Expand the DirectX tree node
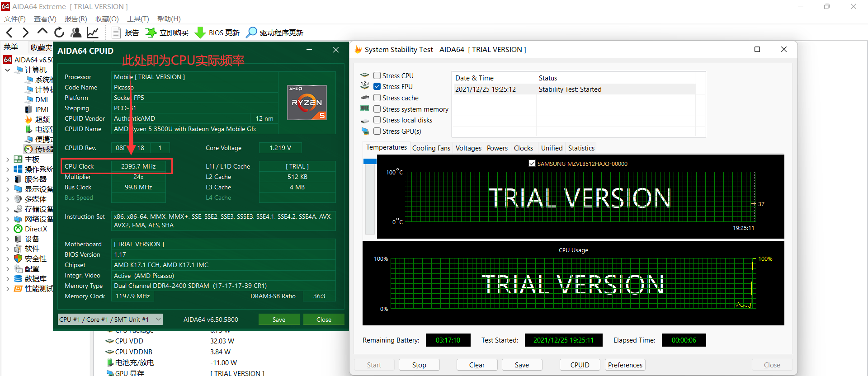The width and height of the screenshot is (868, 376). click(8, 229)
